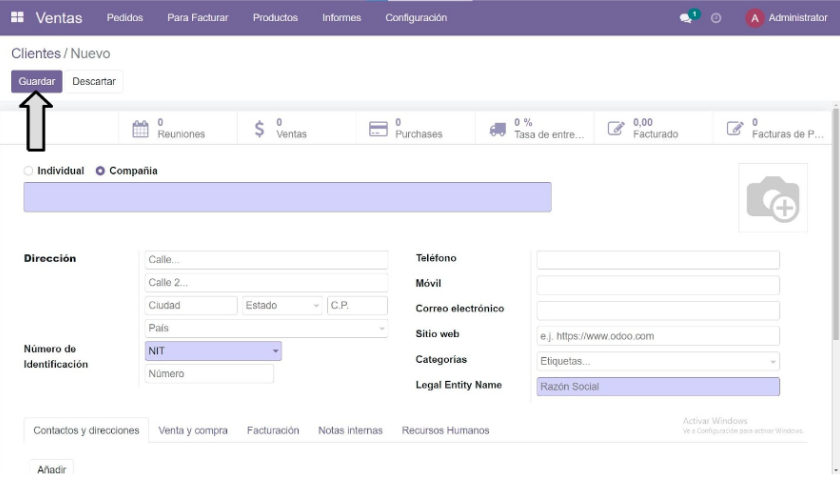Open the activities clock icon
Viewport: 840px width, 484px height.
click(x=716, y=18)
